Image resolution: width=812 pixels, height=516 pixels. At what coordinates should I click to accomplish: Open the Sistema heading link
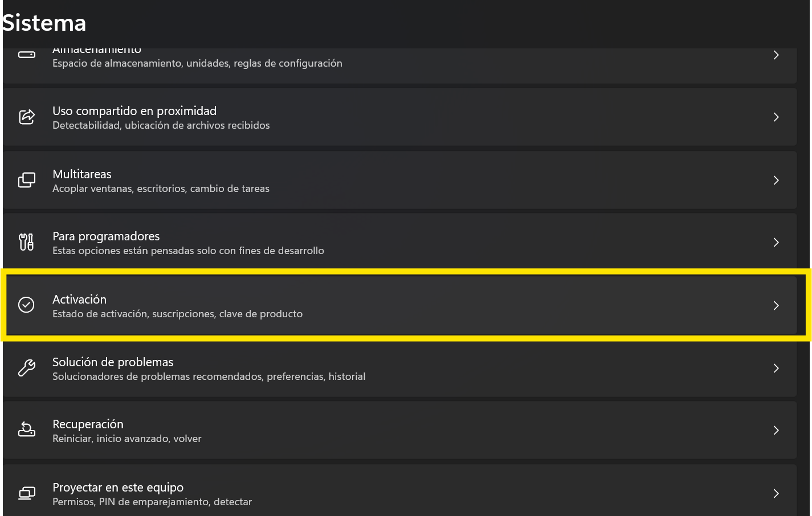(44, 23)
